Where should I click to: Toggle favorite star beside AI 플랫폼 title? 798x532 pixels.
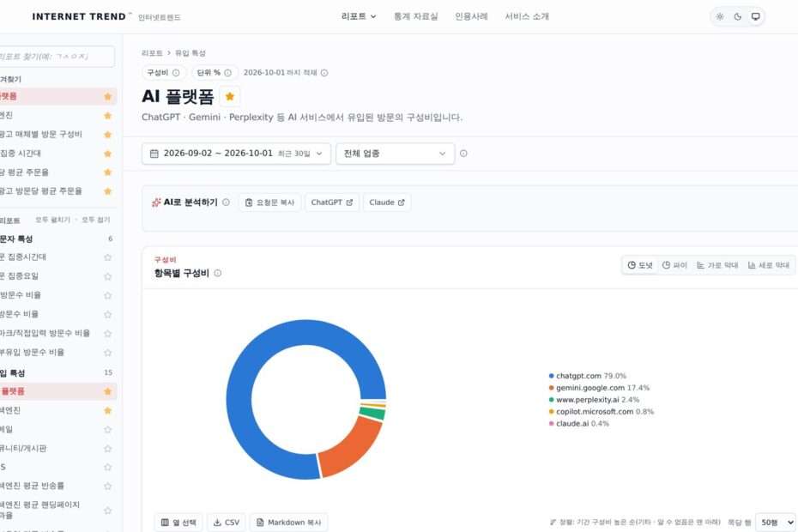[229, 96]
